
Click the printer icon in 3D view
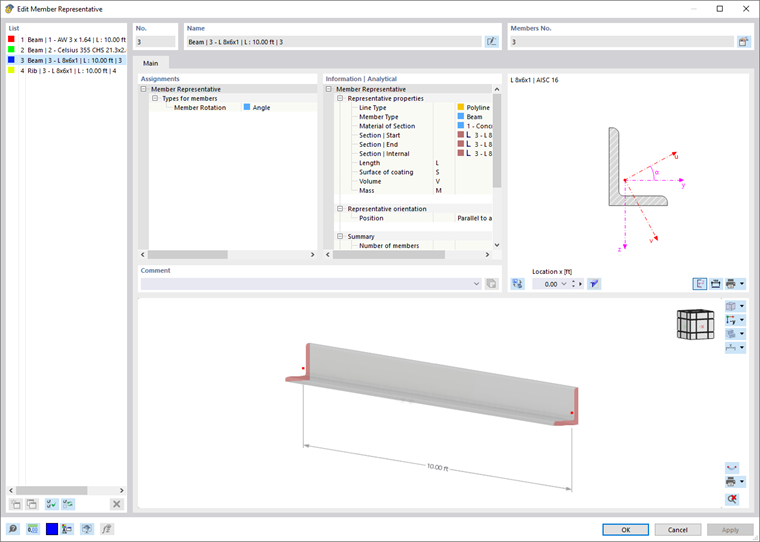point(731,482)
